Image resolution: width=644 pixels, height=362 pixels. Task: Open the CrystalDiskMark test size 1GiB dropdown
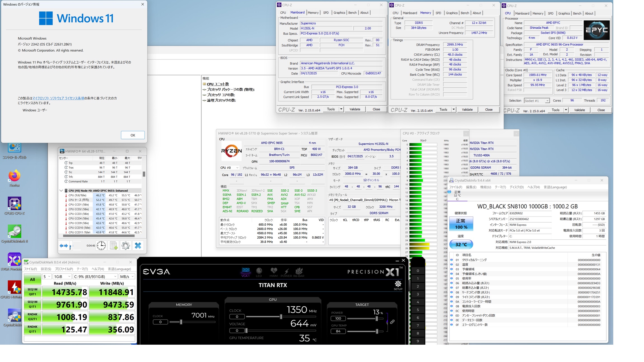62,276
